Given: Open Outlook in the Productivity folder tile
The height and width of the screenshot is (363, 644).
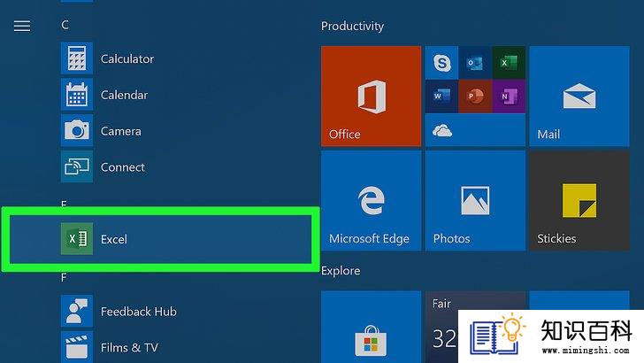Looking at the screenshot, I should point(475,63).
